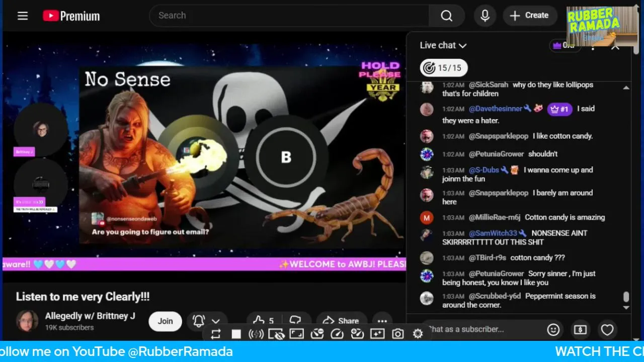Open the 15/15 goal chip
Viewport: 644px width, 362px height.
point(444,68)
